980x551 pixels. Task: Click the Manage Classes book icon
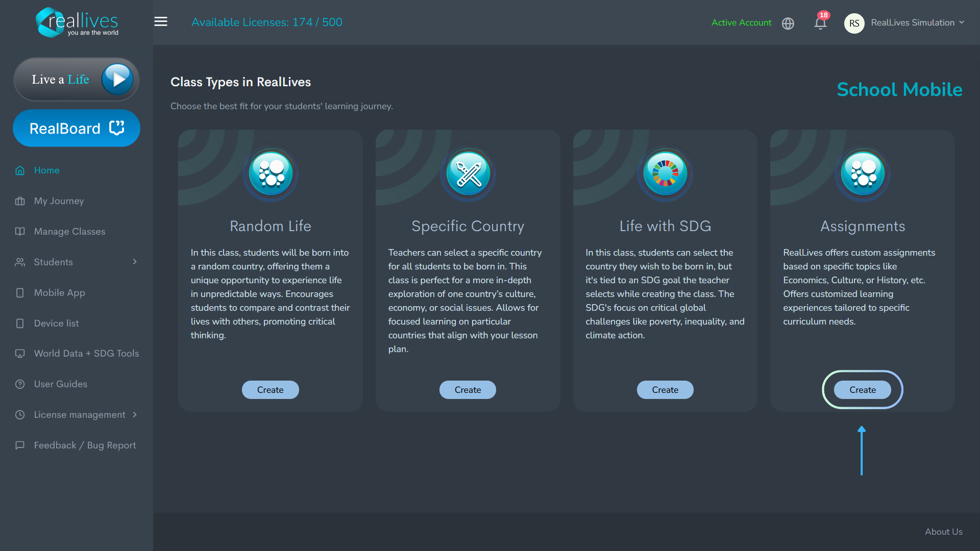coord(20,232)
